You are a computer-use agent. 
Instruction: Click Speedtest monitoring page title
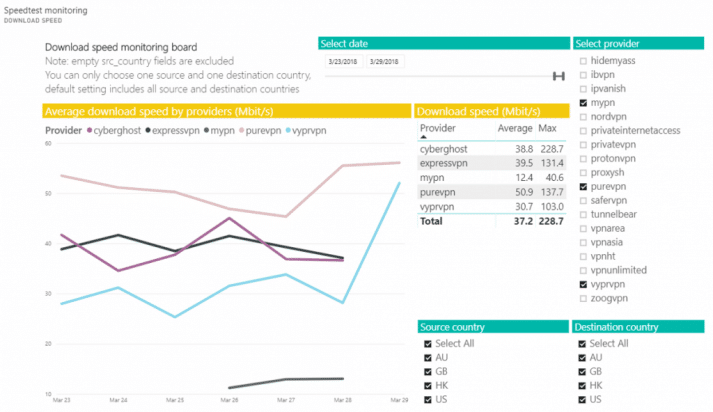pyautogui.click(x=45, y=10)
